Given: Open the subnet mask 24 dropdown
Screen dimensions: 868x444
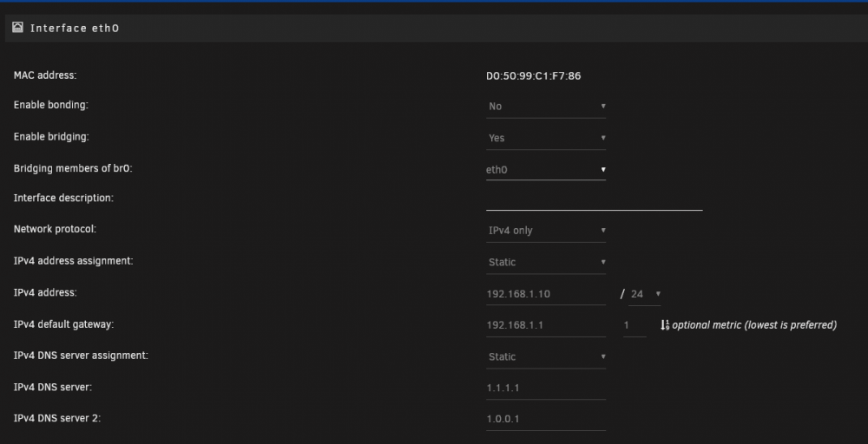Looking at the screenshot, I should 644,294.
